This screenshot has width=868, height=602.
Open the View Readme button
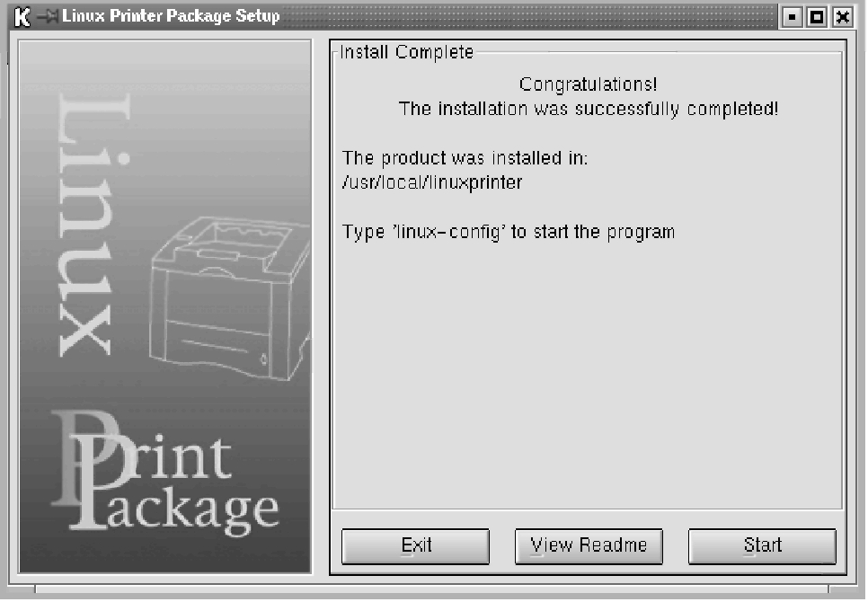pyautogui.click(x=589, y=546)
